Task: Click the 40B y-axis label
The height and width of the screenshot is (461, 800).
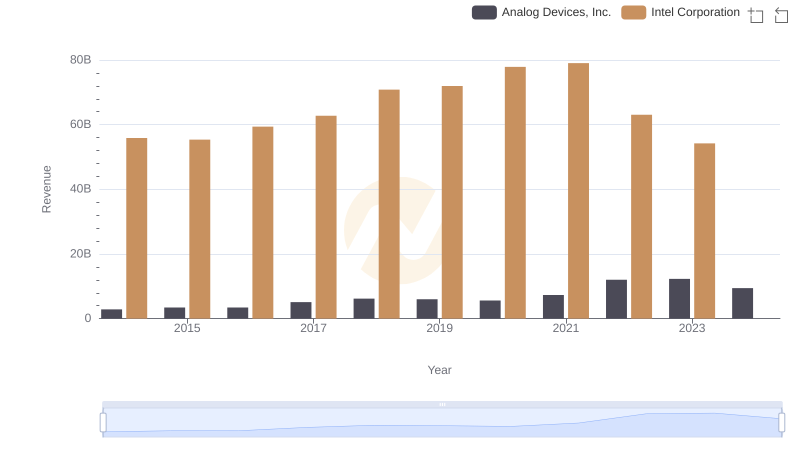Action: [81, 189]
